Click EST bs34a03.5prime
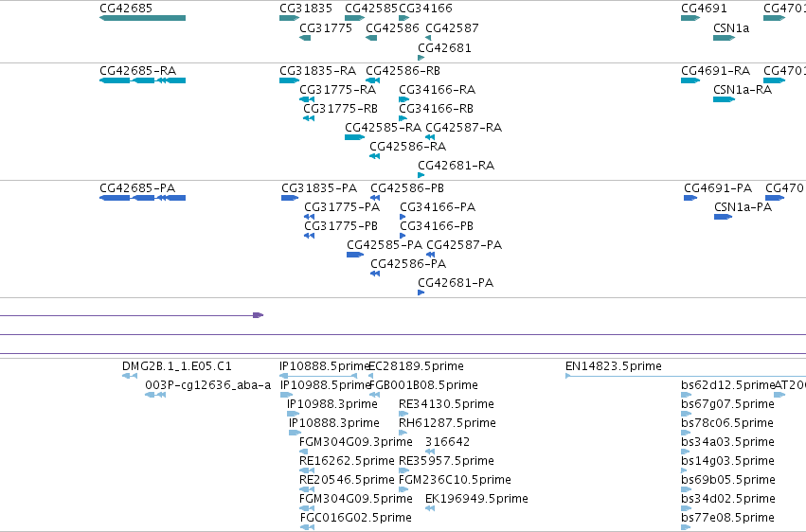The image size is (806, 532). point(687,452)
